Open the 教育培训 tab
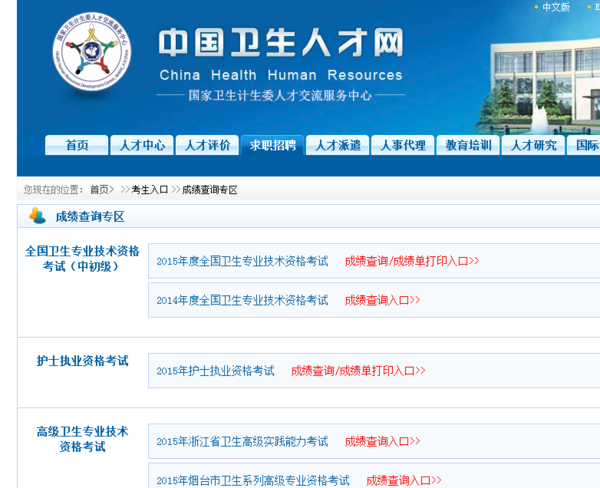 [468, 145]
